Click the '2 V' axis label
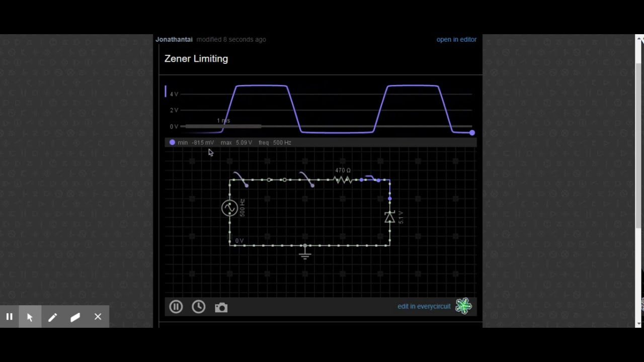This screenshot has width=644, height=362. 174,110
